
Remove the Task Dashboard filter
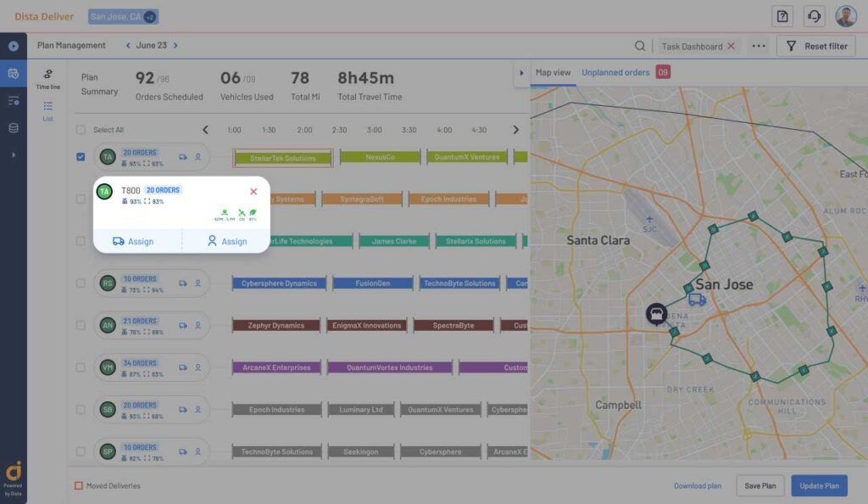point(731,46)
